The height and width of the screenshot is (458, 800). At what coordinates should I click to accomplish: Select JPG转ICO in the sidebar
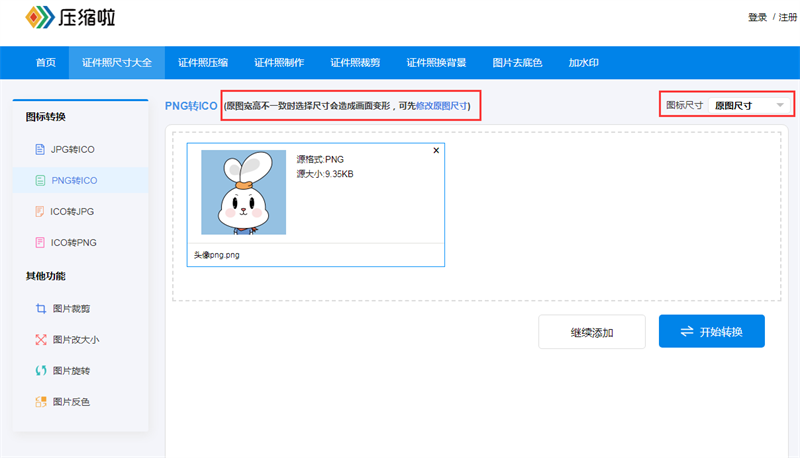(81, 149)
